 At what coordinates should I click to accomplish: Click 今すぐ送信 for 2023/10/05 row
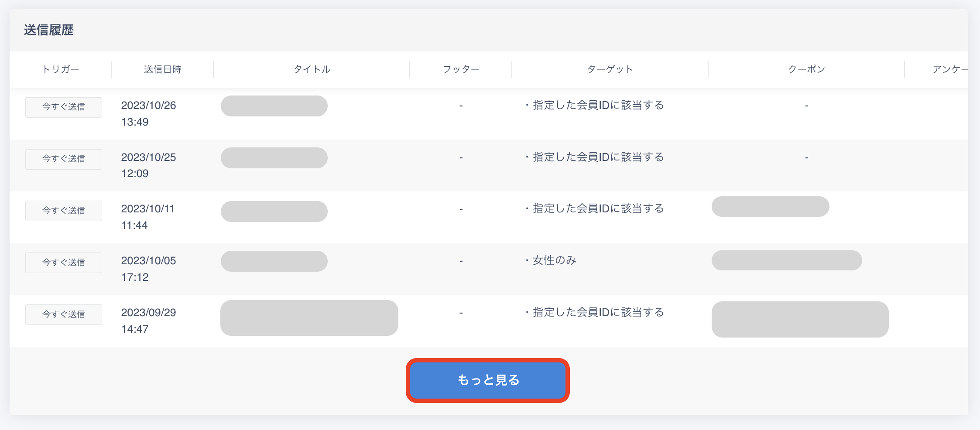pyautogui.click(x=64, y=263)
